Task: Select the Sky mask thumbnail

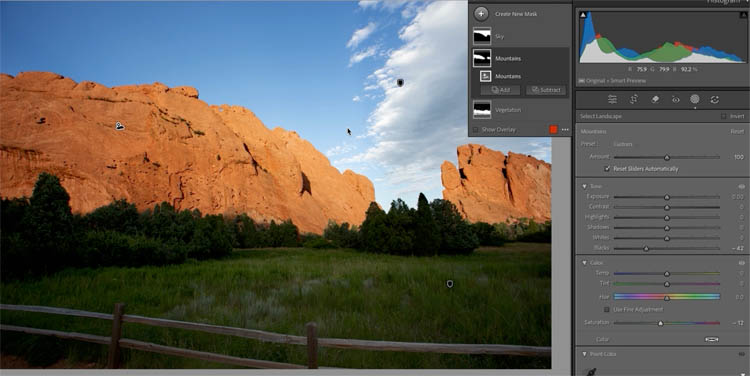Action: 482,36
